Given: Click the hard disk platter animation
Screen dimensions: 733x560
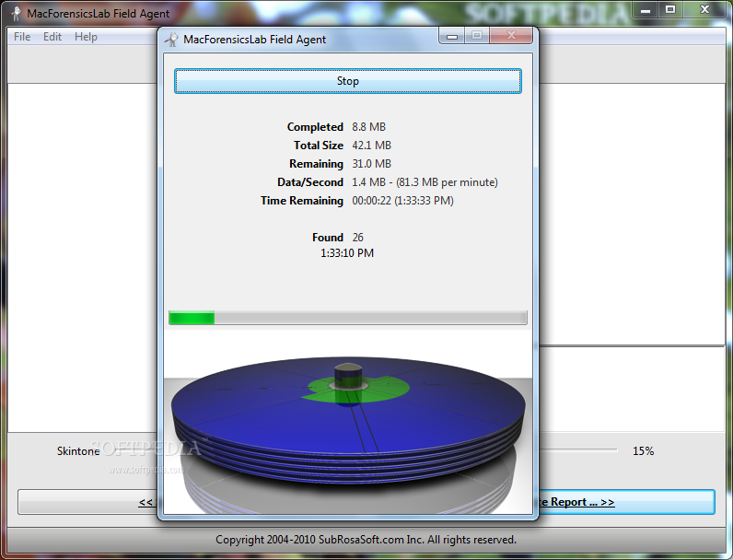Looking at the screenshot, I should point(348,423).
